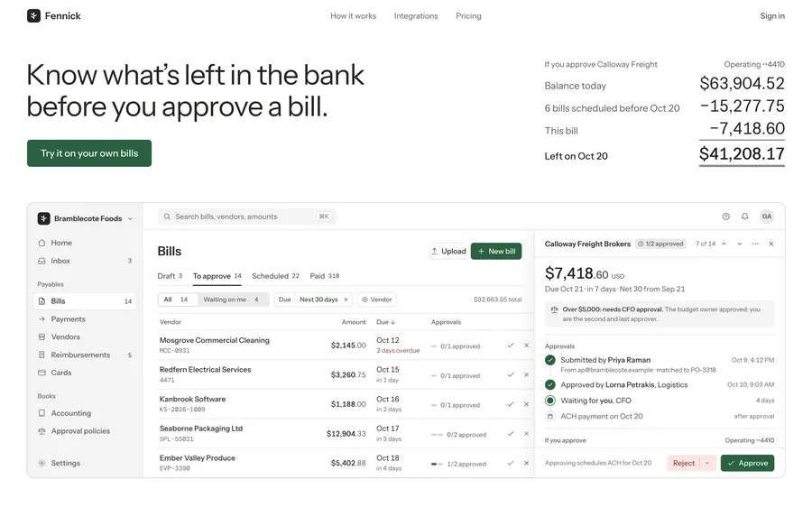Screen dimensions: 812x507
Task: Reject Kanbrook Software with X icon
Action: 526,404
